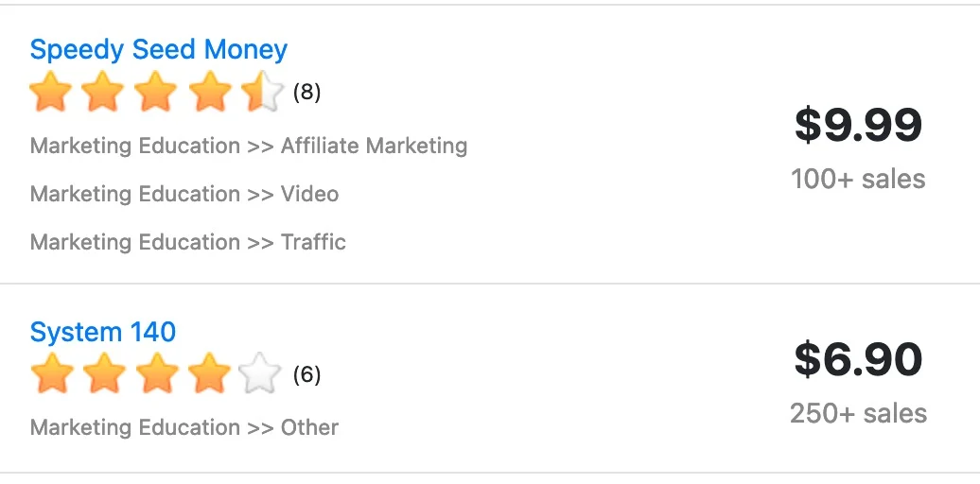The height and width of the screenshot is (484, 980).
Task: Open the Speedy Seed Money product link
Action: [158, 49]
